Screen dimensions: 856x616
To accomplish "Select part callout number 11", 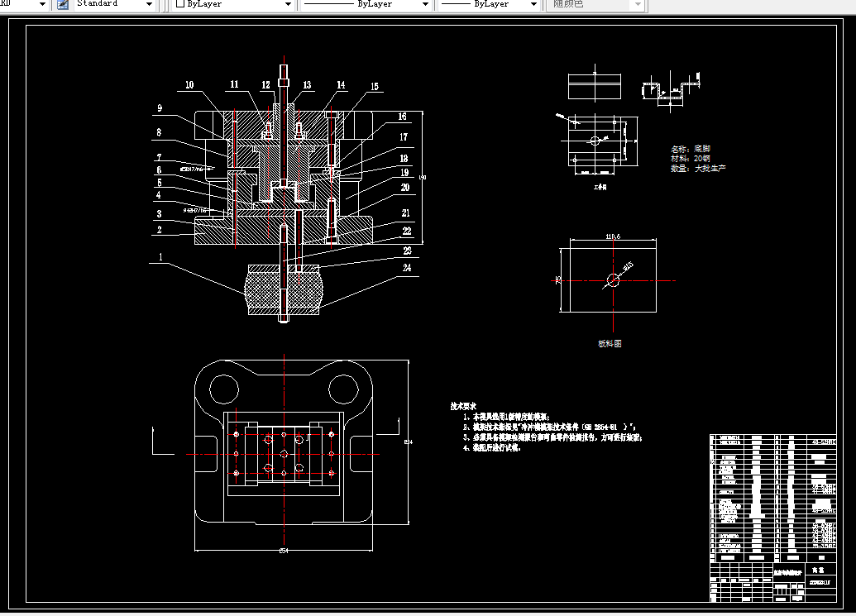I will tap(234, 84).
